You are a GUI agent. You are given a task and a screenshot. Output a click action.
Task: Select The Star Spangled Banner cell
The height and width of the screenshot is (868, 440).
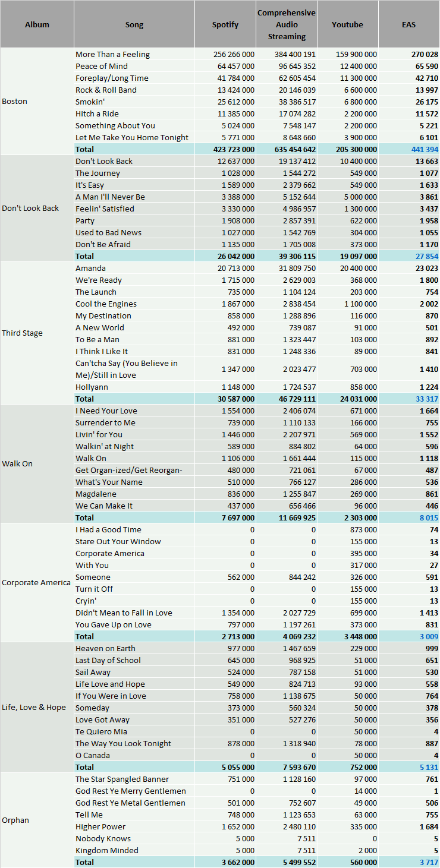pos(134,779)
